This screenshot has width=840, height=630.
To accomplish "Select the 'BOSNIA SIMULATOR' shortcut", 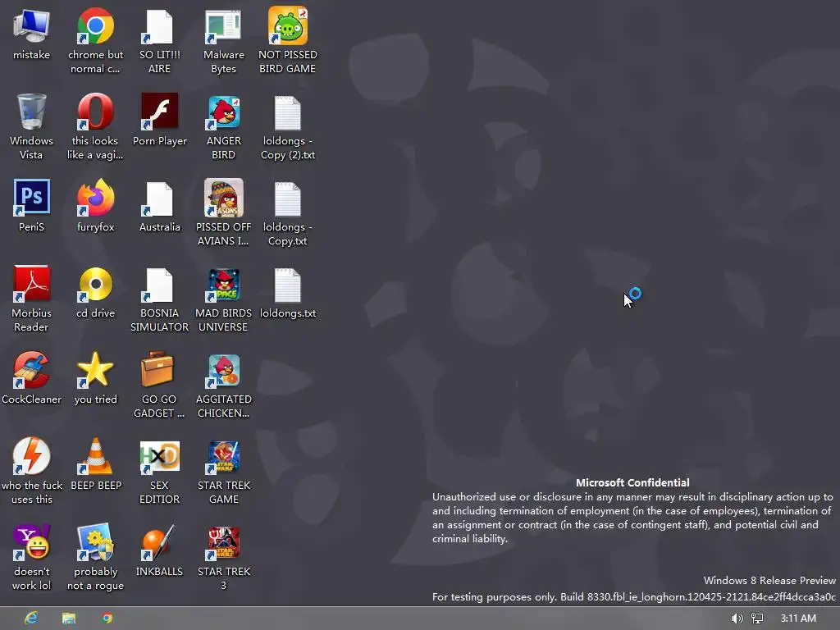I will (159, 285).
